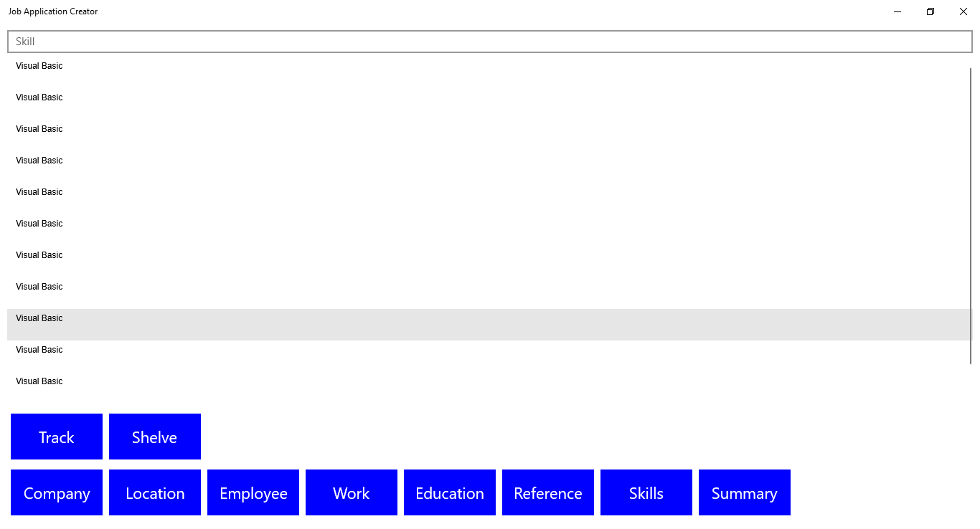Go to the Reference section

pos(548,492)
